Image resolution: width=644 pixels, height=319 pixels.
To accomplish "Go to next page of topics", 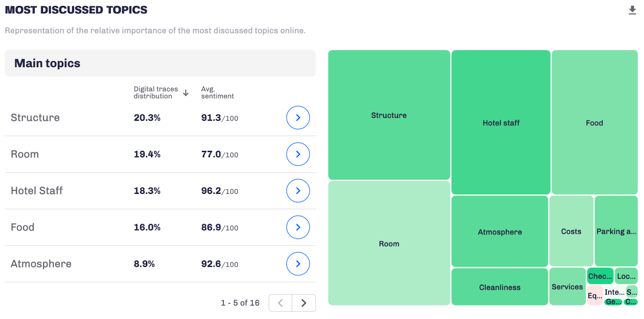I will coord(304,303).
